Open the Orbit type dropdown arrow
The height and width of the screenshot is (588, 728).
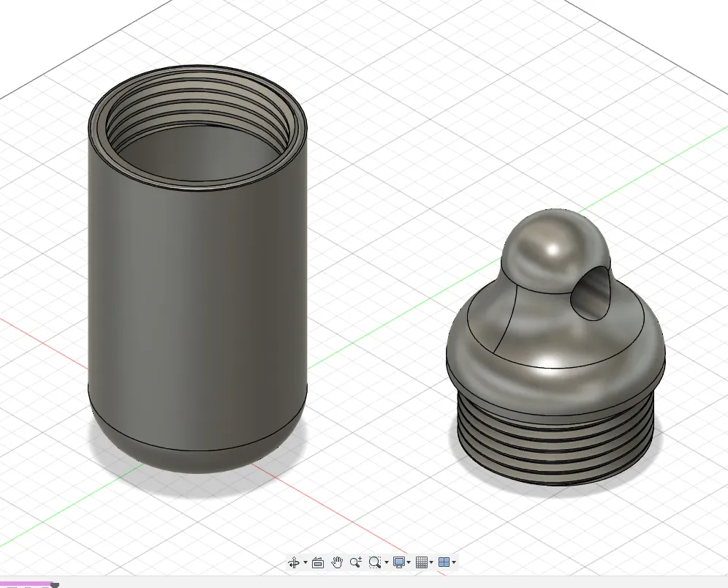305,562
